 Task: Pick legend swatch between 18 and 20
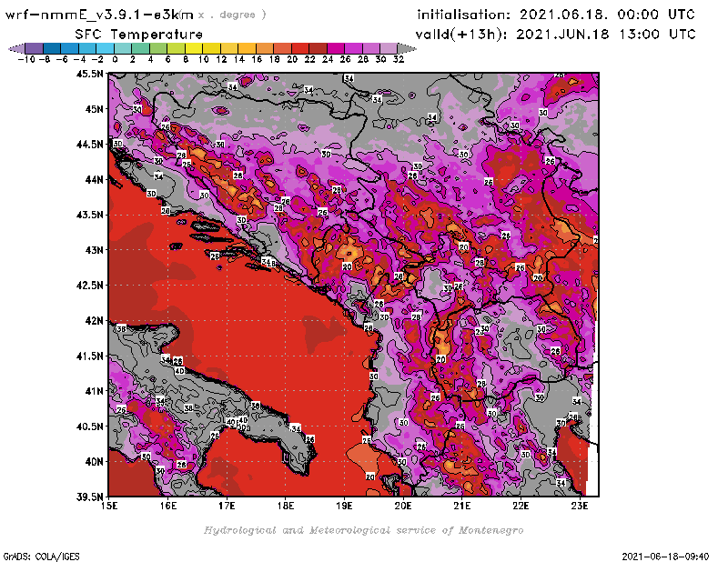pyautogui.click(x=282, y=48)
